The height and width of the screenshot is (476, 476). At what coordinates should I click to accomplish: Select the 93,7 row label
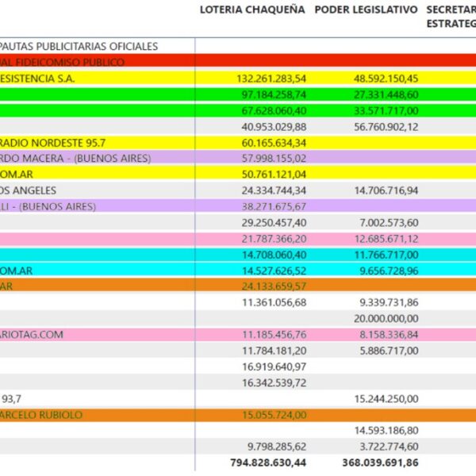pos(11,399)
